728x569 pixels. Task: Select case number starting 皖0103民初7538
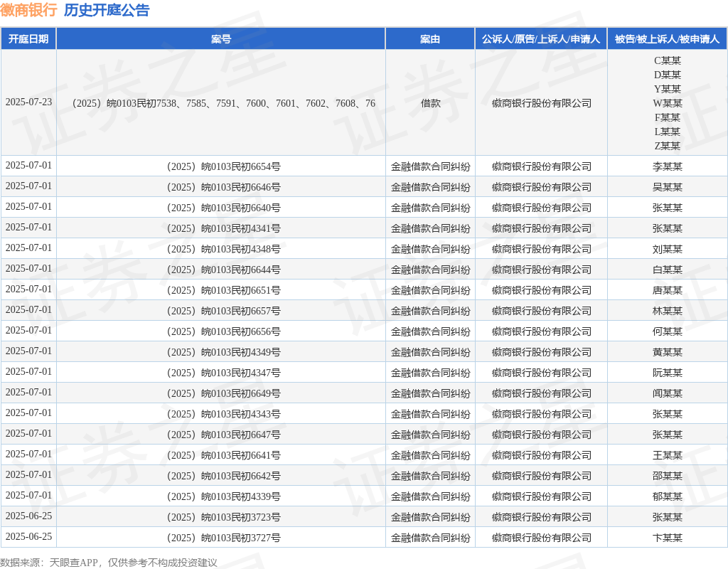click(x=224, y=103)
